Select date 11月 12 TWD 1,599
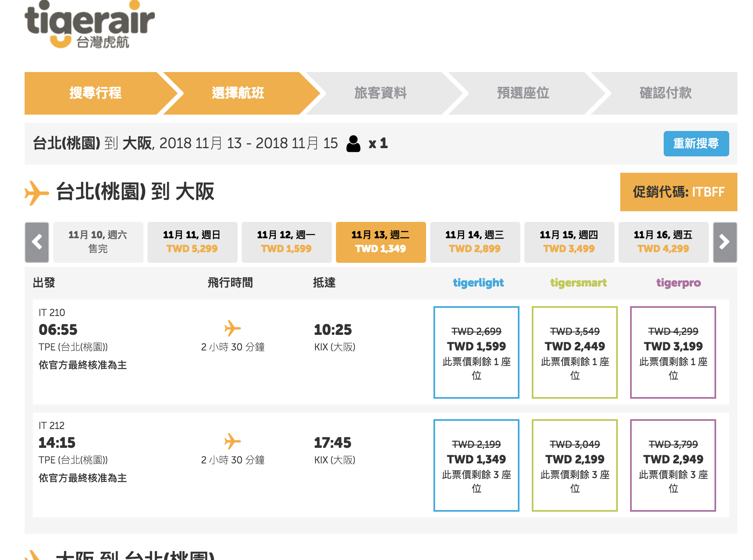Screen dimensions: 753x560 point(286,242)
